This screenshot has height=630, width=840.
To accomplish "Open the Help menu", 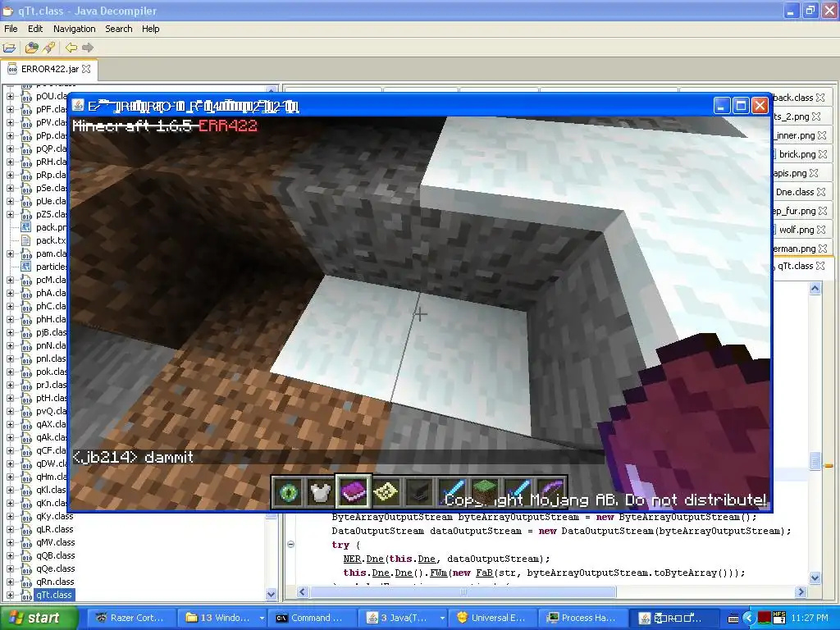I will [151, 29].
